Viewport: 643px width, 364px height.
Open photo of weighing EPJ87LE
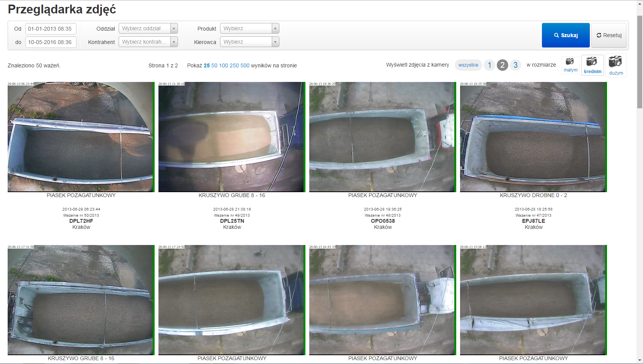533,137
